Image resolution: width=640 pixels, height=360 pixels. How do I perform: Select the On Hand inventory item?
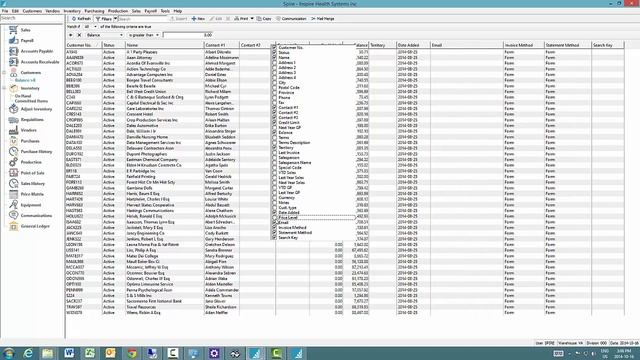pyautogui.click(x=23, y=96)
